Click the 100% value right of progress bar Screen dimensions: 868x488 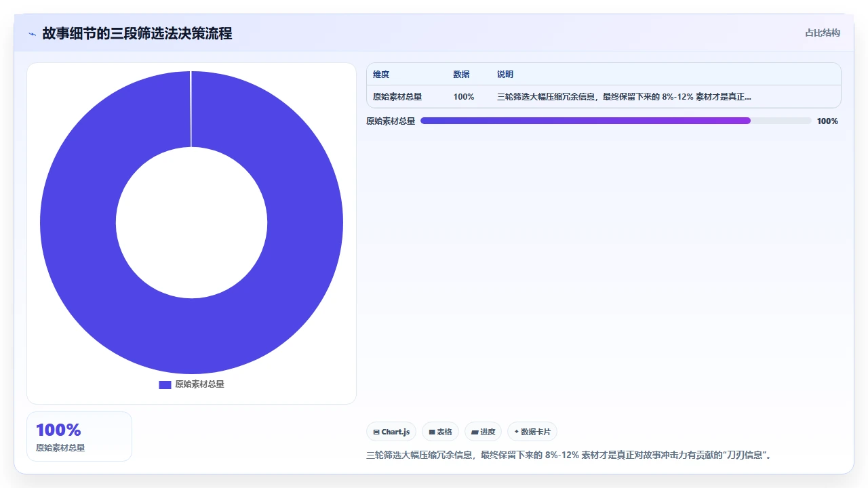coord(827,121)
